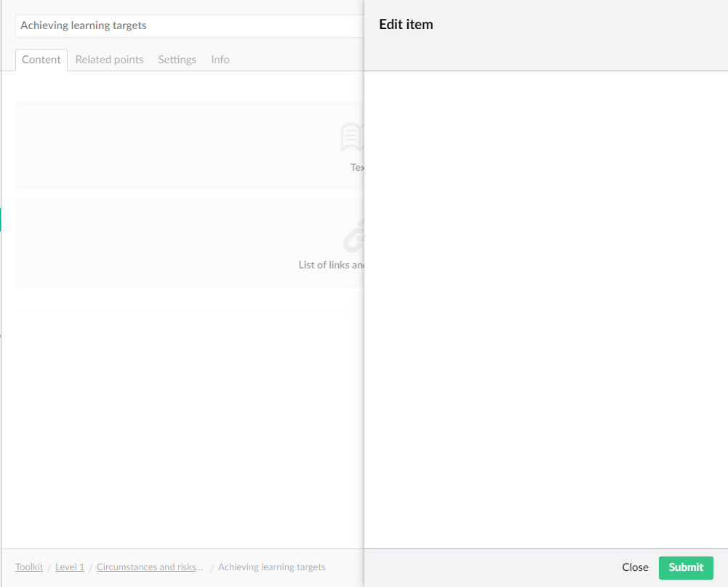Switch to the Content tab
728x587 pixels.
pyautogui.click(x=41, y=60)
